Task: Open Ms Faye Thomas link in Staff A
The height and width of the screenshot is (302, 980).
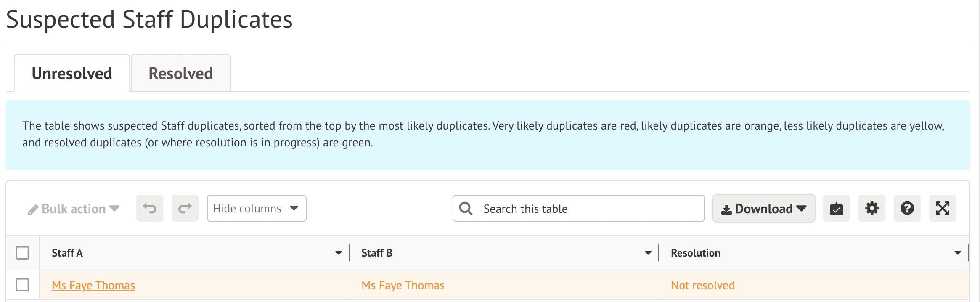Action: 93,286
